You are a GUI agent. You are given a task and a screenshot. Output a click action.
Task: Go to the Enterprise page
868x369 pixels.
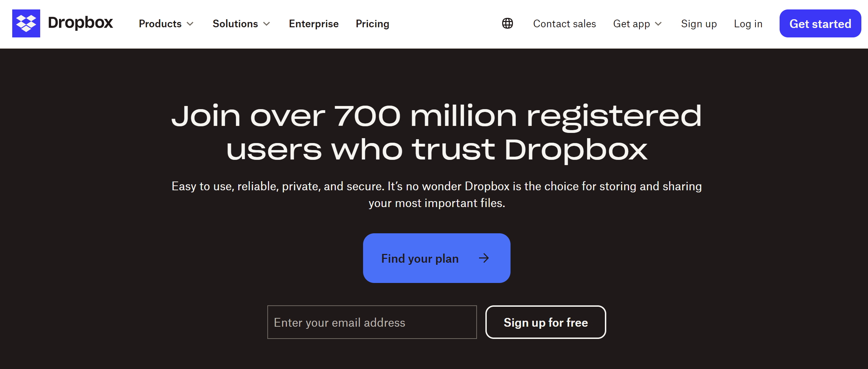(x=313, y=24)
